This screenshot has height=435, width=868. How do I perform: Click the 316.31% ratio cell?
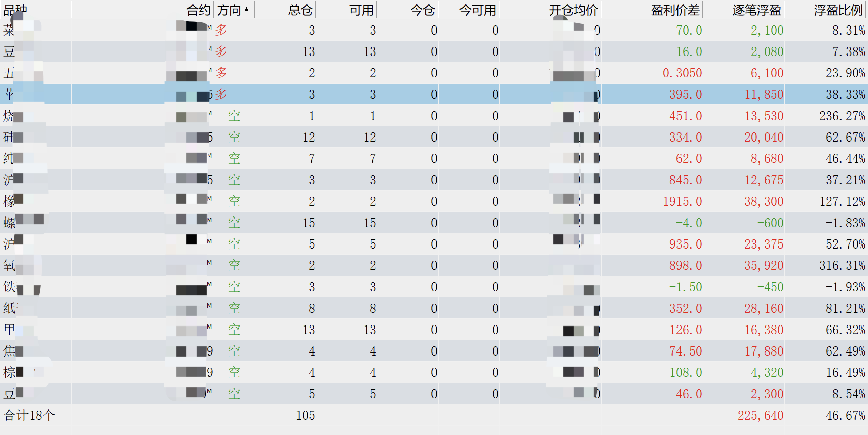tap(842, 265)
